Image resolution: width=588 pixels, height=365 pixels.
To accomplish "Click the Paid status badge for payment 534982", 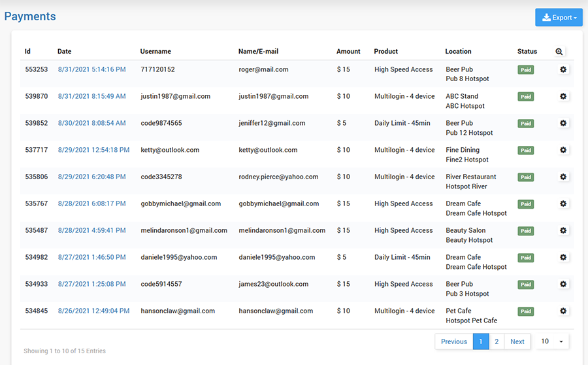I will point(525,258).
